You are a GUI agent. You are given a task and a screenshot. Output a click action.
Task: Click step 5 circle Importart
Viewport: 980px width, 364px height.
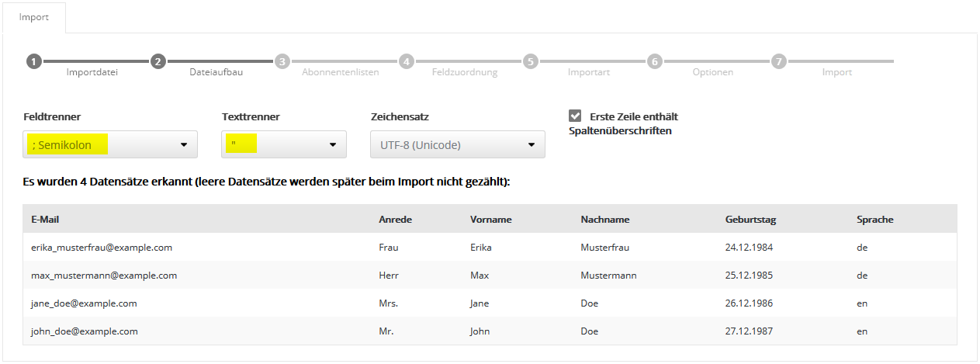pos(531,61)
